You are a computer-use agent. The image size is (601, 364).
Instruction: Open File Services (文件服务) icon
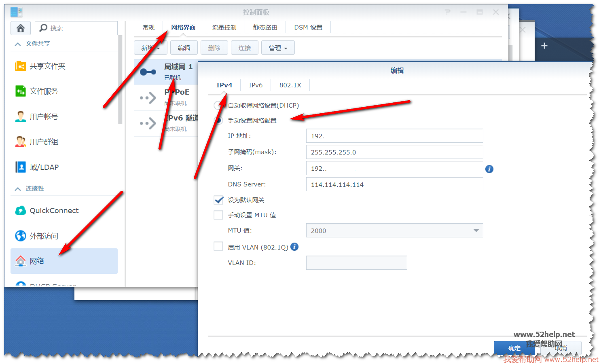[x=21, y=91]
